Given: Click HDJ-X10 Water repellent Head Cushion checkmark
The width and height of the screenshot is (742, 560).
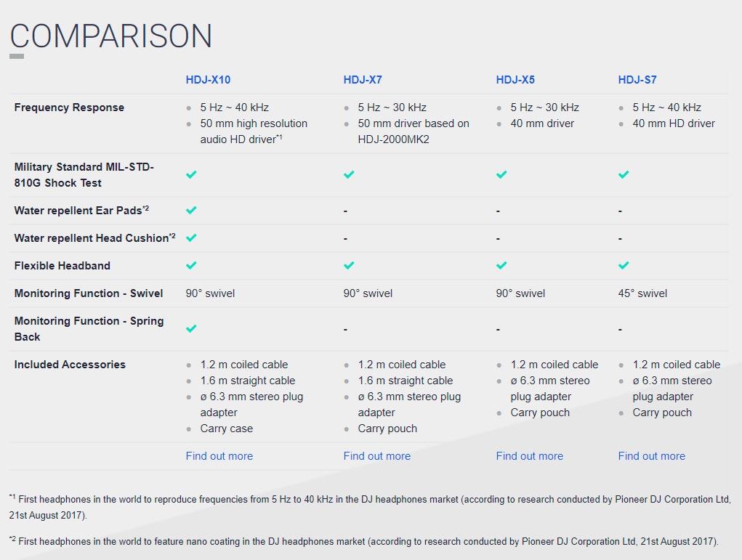Looking at the screenshot, I should 191,238.
